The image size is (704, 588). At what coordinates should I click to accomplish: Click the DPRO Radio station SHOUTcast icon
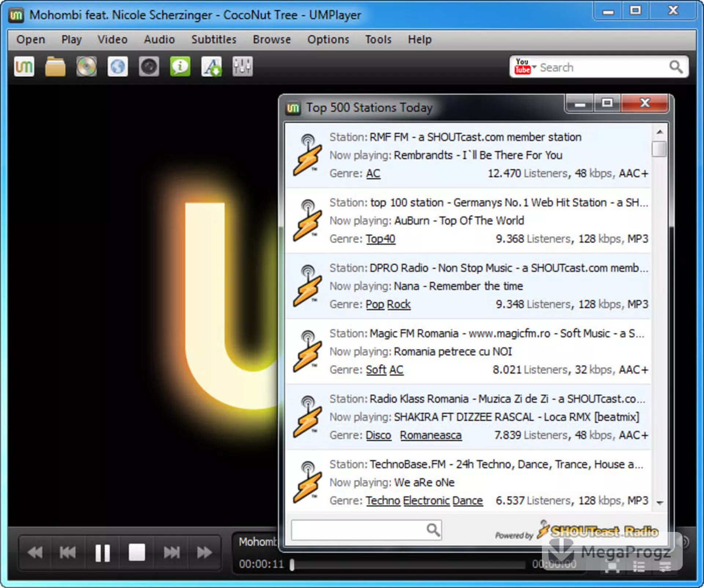307,286
